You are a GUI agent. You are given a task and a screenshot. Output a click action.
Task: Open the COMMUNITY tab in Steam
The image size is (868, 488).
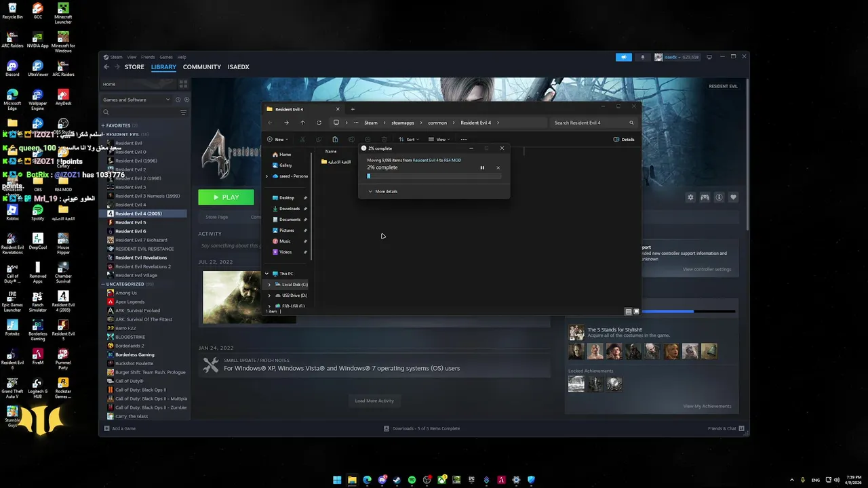point(202,67)
